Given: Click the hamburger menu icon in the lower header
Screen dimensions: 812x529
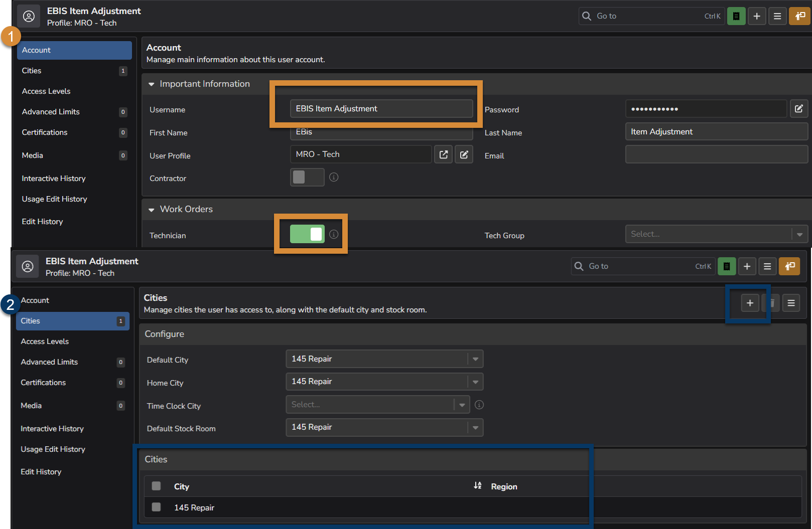Looking at the screenshot, I should point(767,266).
